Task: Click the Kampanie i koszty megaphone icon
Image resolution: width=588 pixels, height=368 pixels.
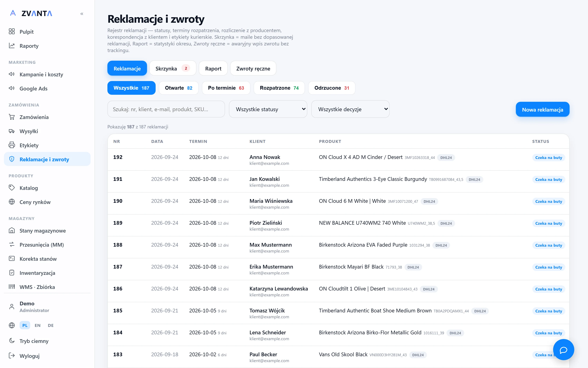Action: [x=12, y=74]
